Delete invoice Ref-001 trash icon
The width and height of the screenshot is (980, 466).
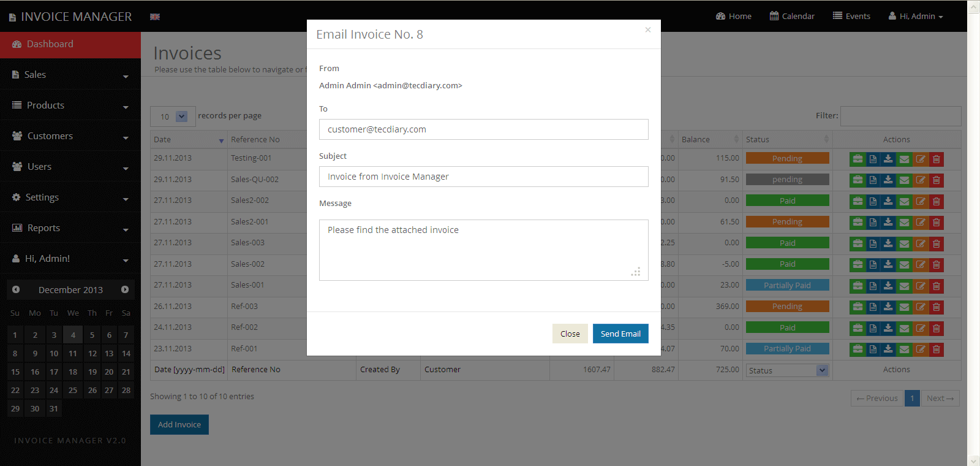(x=937, y=349)
